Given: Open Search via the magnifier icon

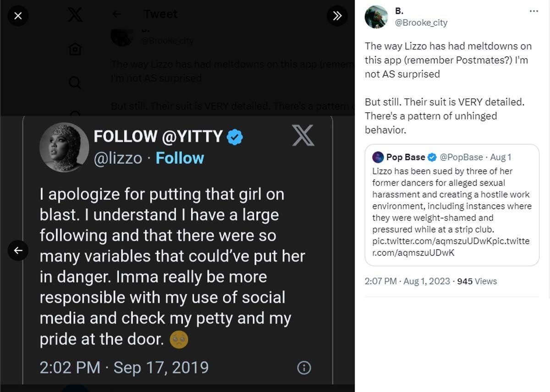Looking at the screenshot, I should pos(74,82).
